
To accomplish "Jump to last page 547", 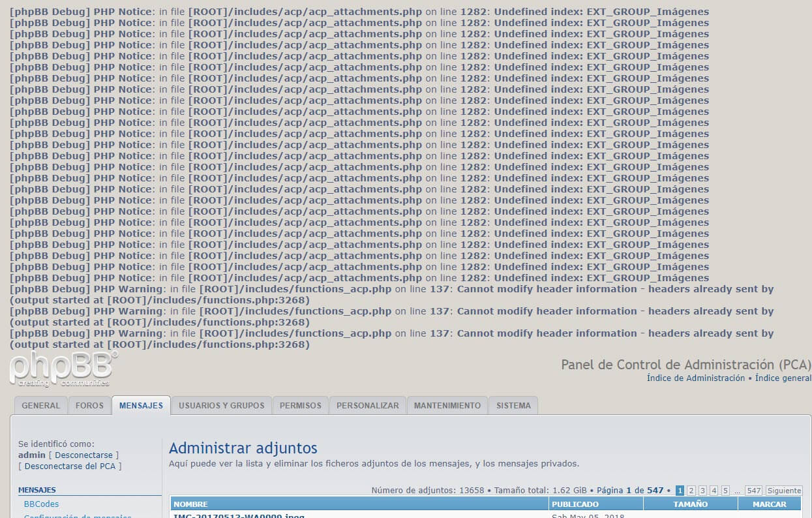I will pos(753,491).
